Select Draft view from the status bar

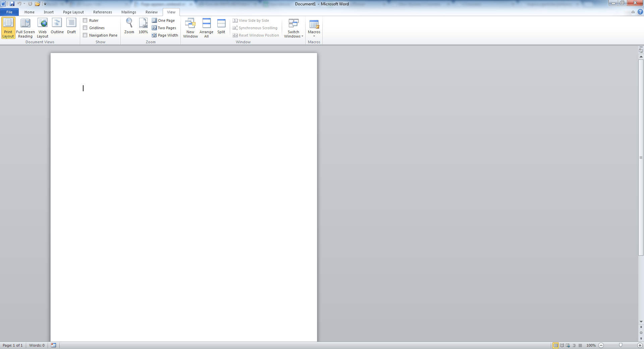click(580, 345)
